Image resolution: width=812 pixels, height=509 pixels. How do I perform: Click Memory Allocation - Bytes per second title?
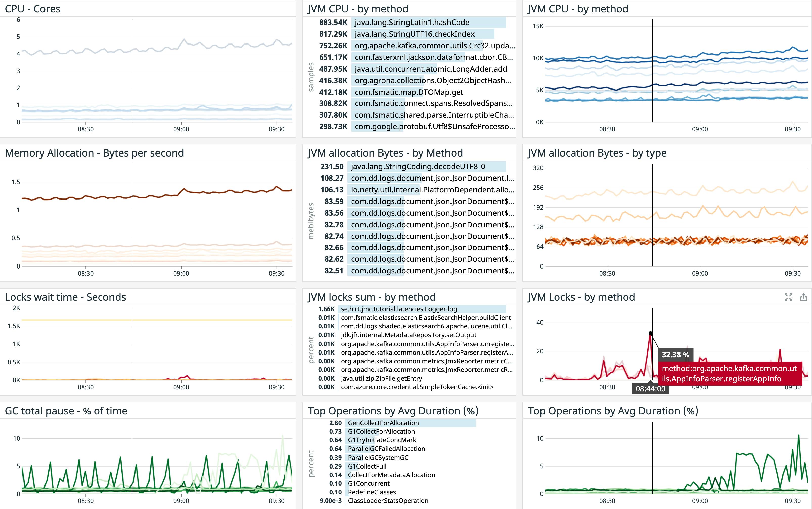point(94,153)
